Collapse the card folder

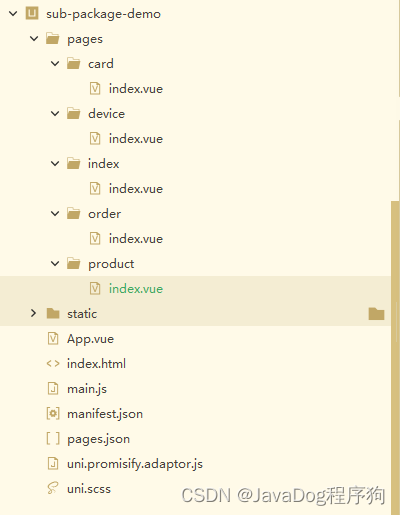(55, 64)
